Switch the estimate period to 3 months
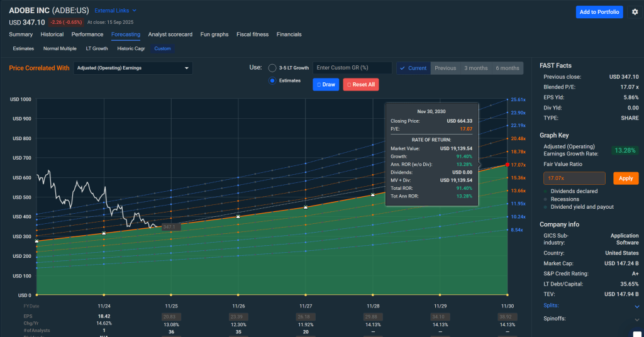This screenshot has width=644, height=337. tap(475, 68)
